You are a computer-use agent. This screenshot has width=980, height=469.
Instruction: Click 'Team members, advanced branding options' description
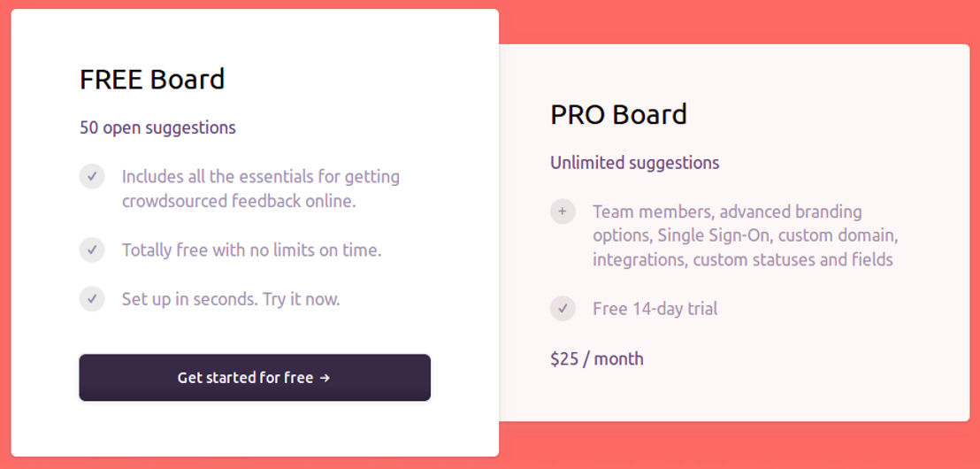(746, 235)
